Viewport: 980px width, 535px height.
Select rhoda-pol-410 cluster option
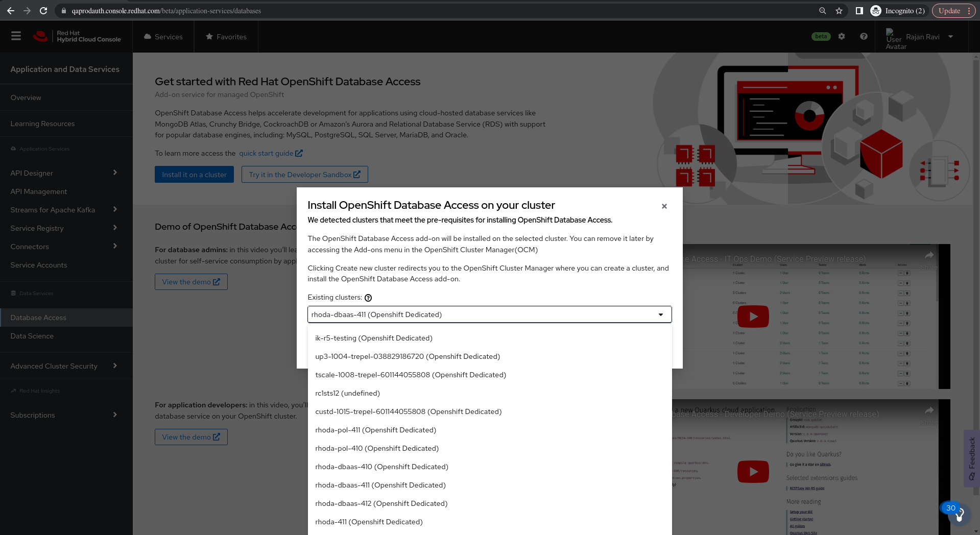[489, 448]
